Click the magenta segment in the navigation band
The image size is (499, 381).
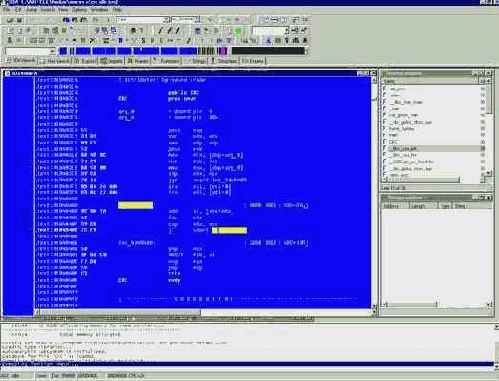pyautogui.click(x=223, y=51)
